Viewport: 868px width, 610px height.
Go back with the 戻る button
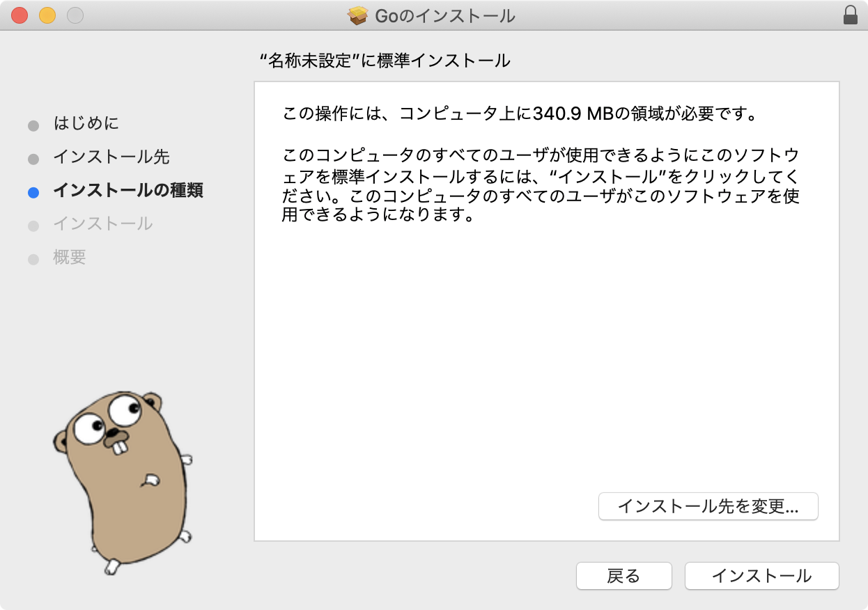(x=623, y=576)
